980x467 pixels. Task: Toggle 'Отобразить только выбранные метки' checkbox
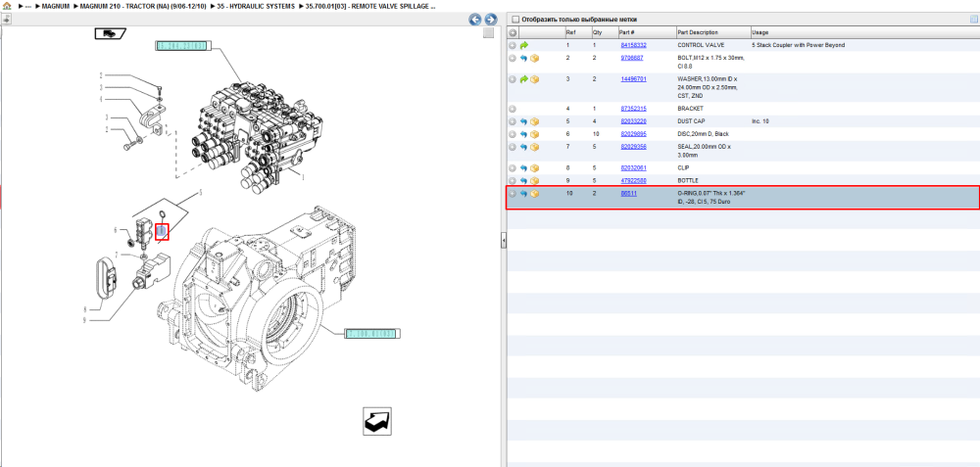515,20
